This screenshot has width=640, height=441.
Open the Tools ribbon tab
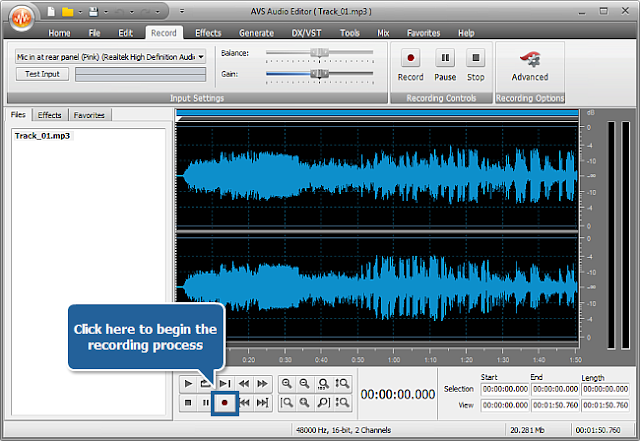coord(350,33)
